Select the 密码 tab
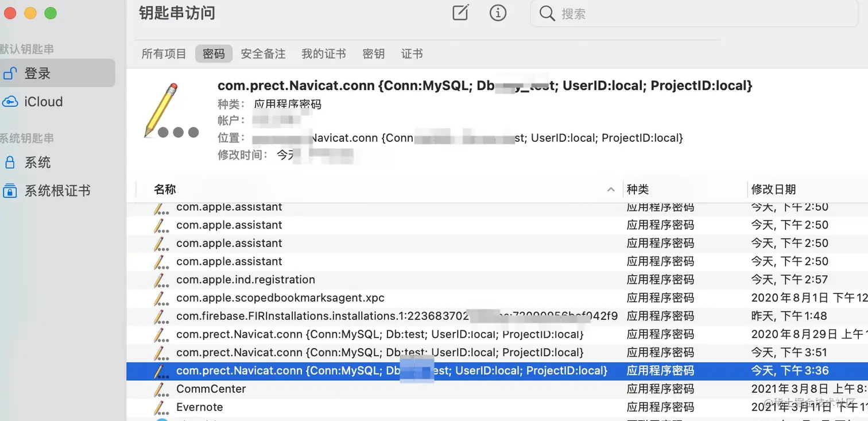Screen dimensions: 868x421 tap(214, 54)
